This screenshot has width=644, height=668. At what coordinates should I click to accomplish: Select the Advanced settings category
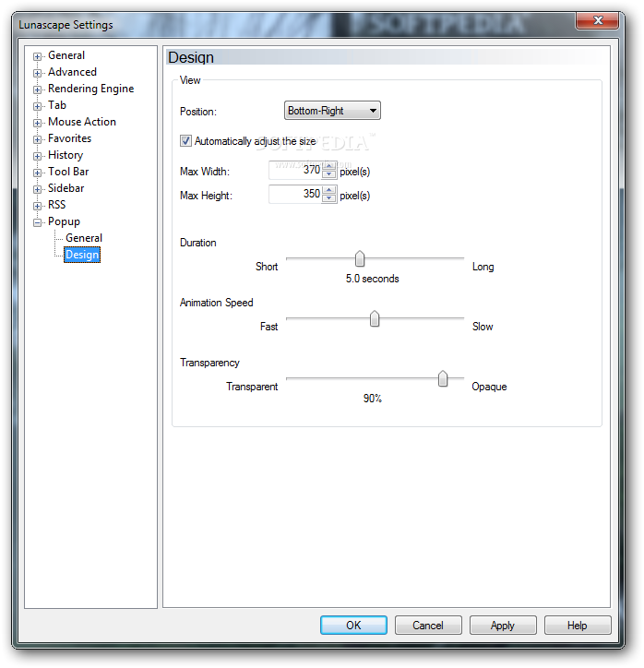pos(72,72)
